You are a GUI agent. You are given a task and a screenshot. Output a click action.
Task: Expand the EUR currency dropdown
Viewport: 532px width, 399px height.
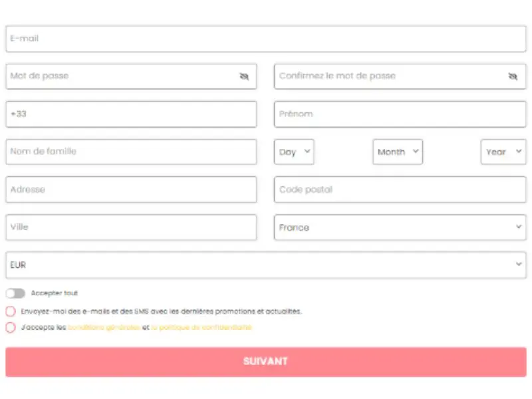click(266, 265)
